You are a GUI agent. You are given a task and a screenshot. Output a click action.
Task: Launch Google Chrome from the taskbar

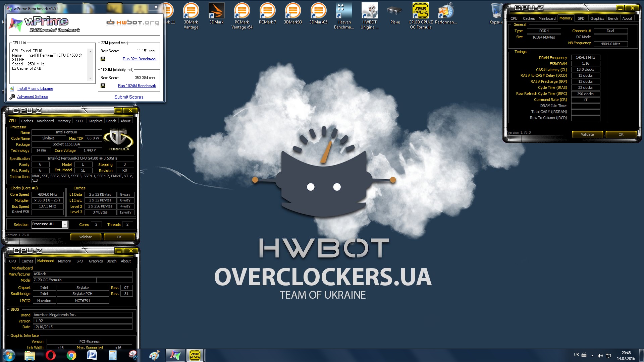tap(71, 355)
